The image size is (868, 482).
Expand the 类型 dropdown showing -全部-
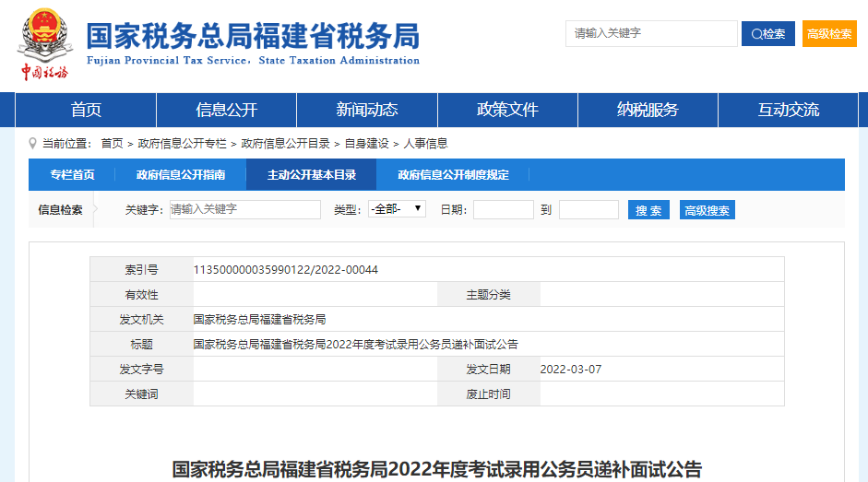[397, 209]
